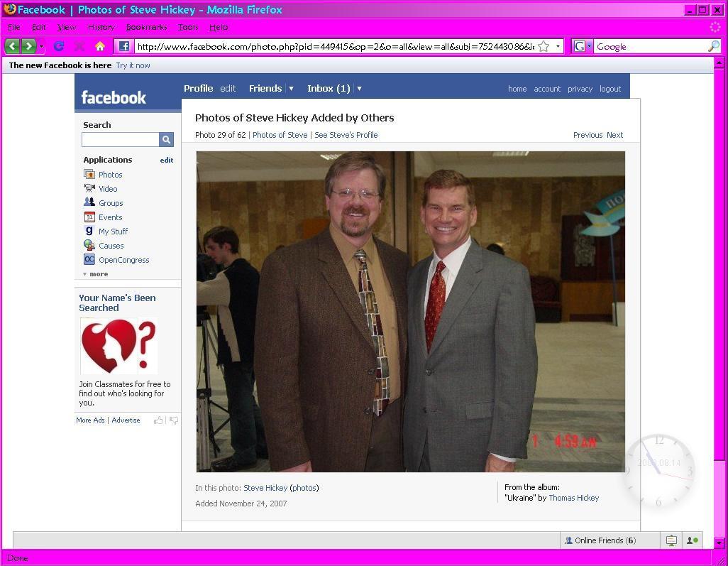Reload the page using the refresh icon

tap(58, 46)
